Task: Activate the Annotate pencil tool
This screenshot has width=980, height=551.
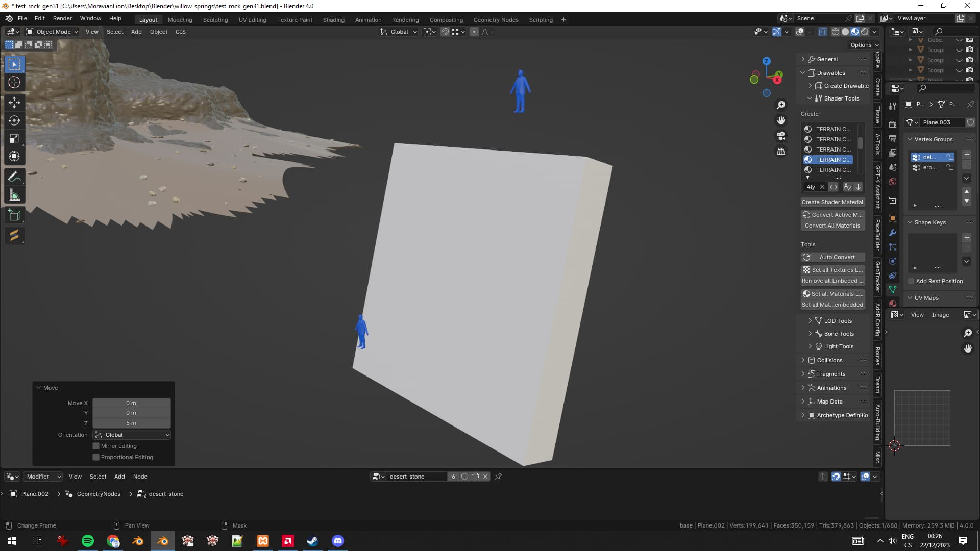Action: 14,177
